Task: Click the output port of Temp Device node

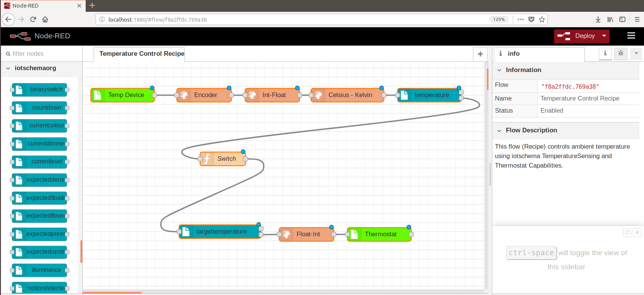Action: coord(155,95)
